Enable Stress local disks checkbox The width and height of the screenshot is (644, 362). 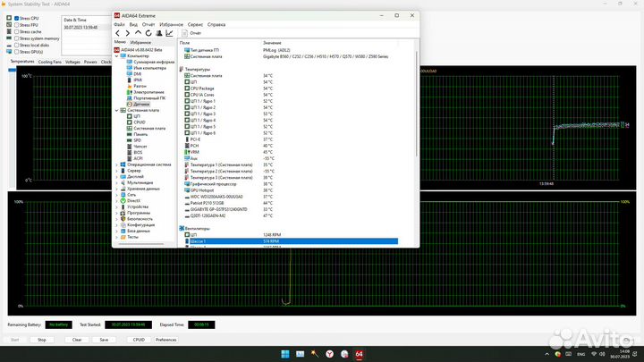point(16,46)
